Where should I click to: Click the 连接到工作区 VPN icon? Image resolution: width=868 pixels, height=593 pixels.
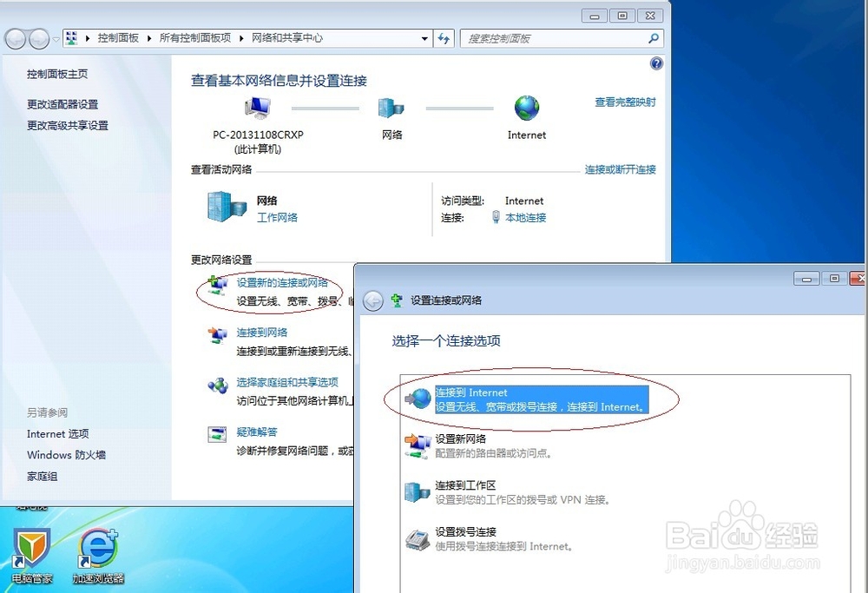click(x=418, y=491)
